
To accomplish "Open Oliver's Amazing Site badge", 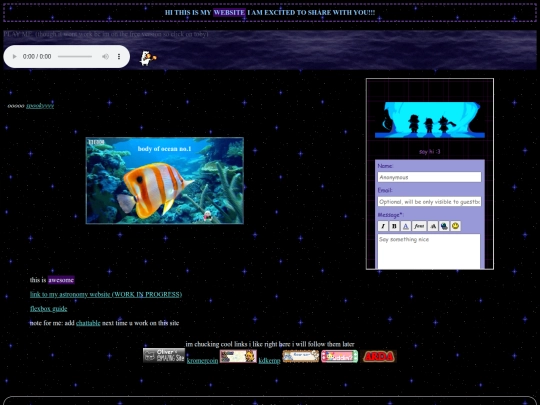I will tap(164, 355).
